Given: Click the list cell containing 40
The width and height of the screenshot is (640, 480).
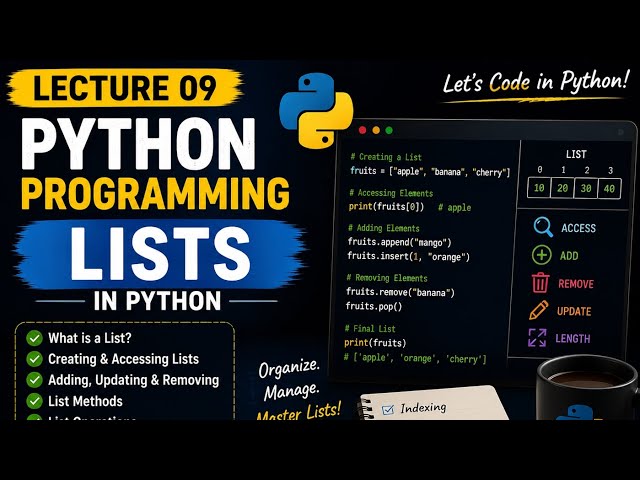Looking at the screenshot, I should 609,188.
